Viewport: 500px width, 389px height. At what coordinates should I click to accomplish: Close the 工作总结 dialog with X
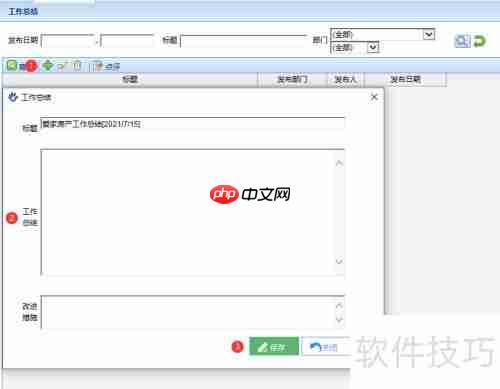[374, 97]
